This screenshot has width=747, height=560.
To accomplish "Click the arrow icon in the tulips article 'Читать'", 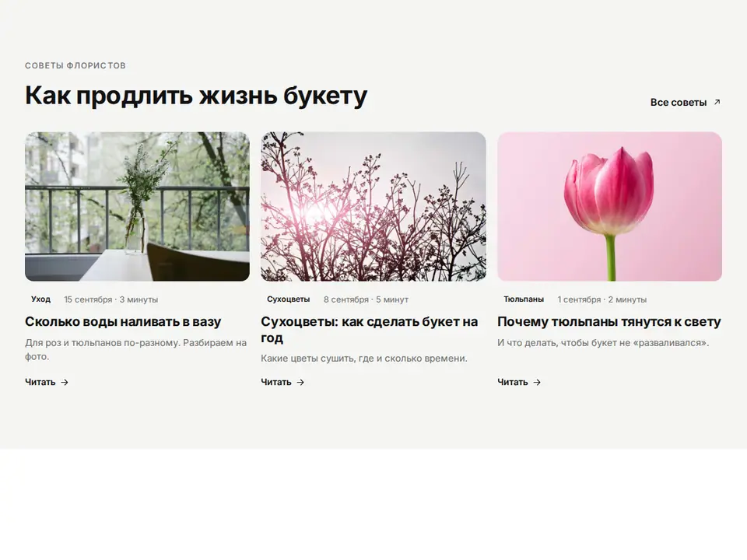I will [537, 382].
